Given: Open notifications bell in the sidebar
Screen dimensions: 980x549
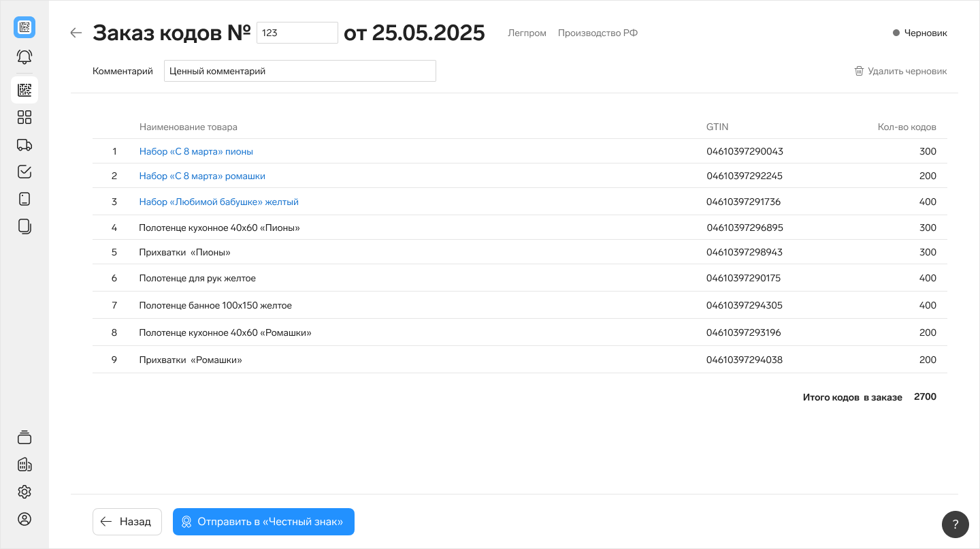Looking at the screenshot, I should (24, 57).
